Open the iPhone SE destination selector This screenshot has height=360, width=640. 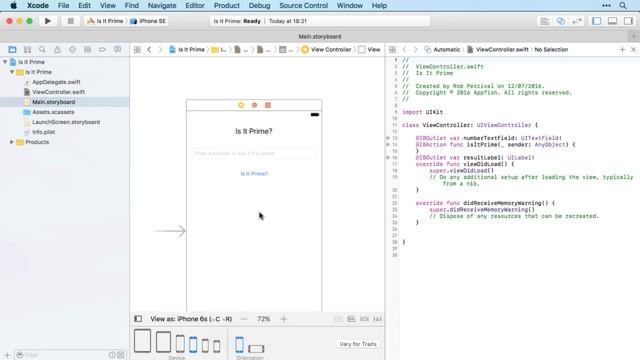pos(148,21)
